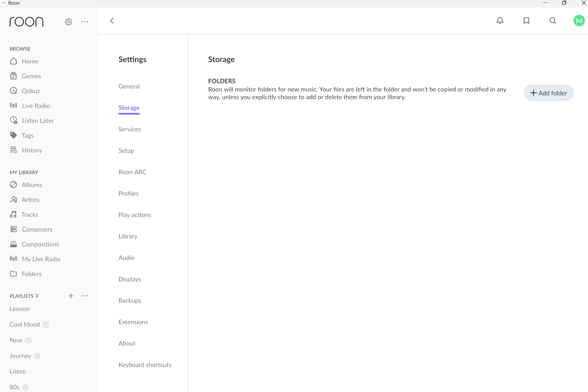The width and height of the screenshot is (588, 392).
Task: Click the search magnifier icon
Action: pos(553,21)
